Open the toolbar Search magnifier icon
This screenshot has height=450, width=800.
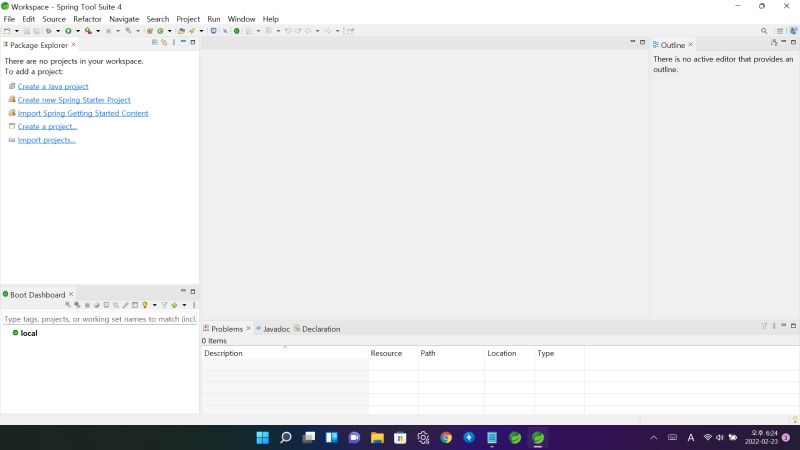pyautogui.click(x=764, y=31)
